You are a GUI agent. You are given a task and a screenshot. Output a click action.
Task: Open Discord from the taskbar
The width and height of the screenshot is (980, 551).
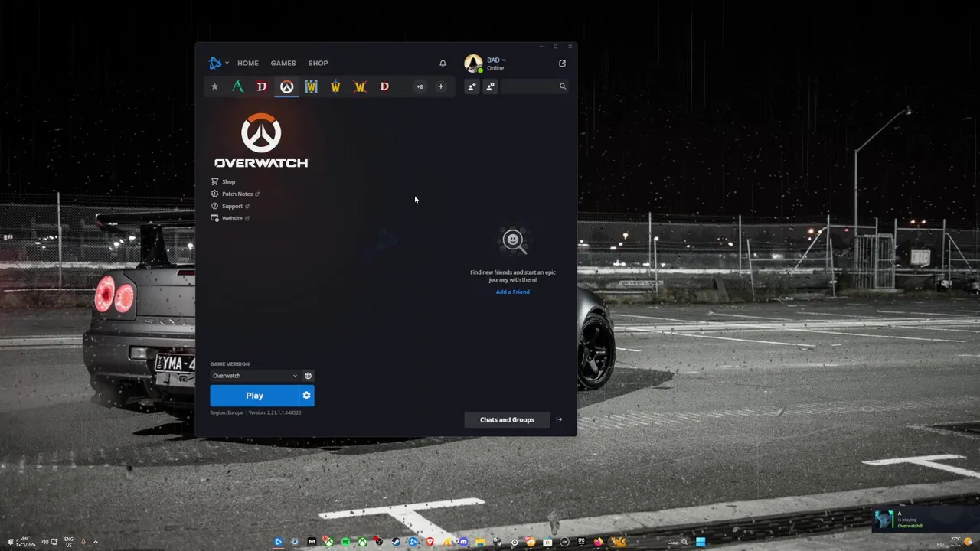463,542
